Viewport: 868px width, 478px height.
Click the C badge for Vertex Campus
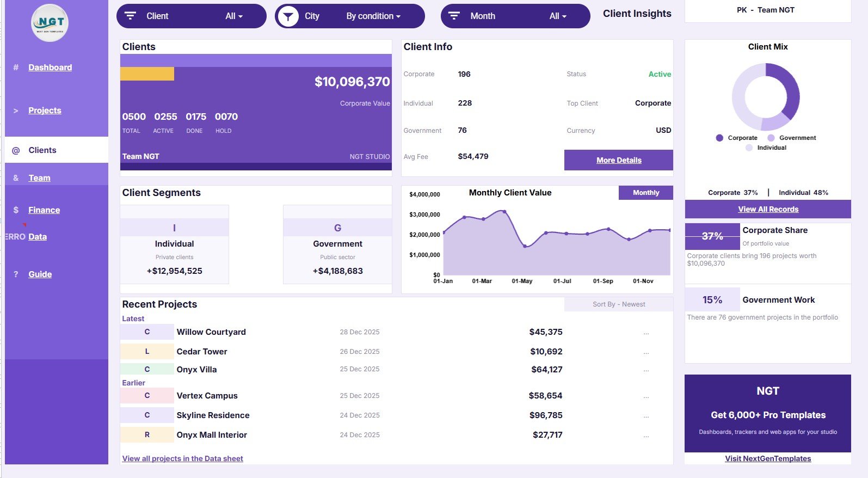point(147,396)
